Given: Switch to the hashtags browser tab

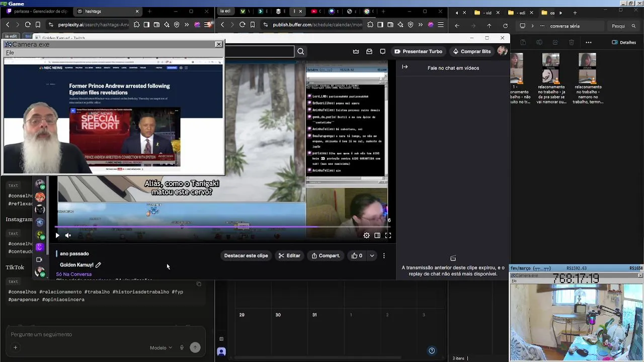Looking at the screenshot, I should 108,11.
